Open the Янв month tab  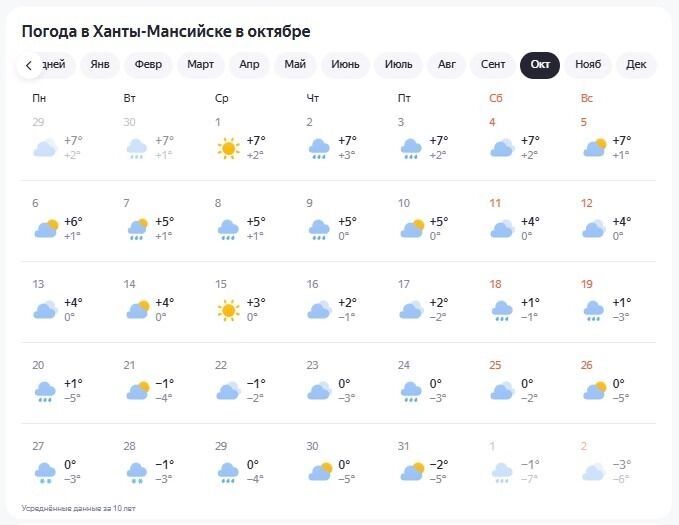(x=100, y=65)
